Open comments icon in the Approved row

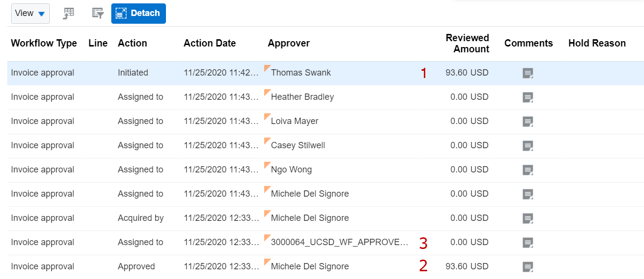[x=528, y=267]
